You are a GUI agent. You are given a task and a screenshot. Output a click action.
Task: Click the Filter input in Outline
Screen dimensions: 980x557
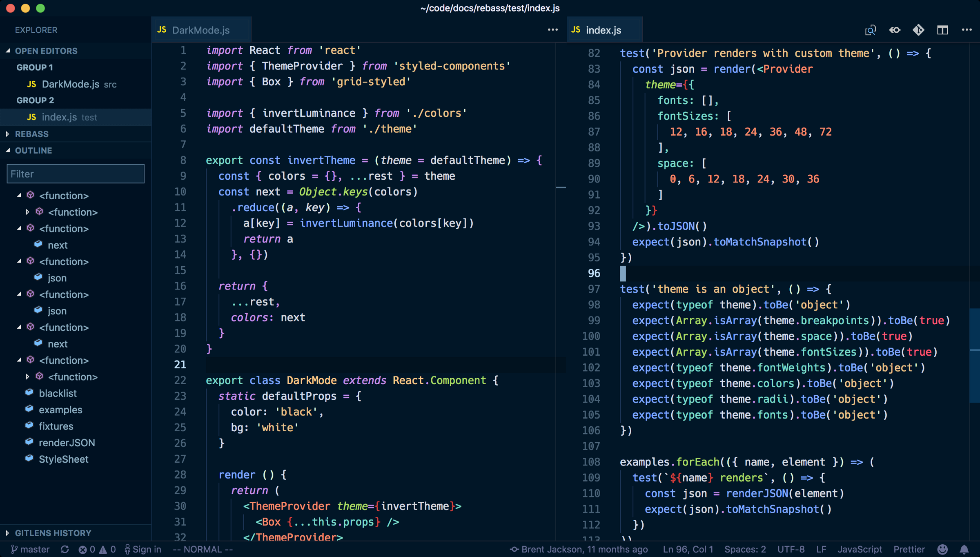[x=76, y=174]
